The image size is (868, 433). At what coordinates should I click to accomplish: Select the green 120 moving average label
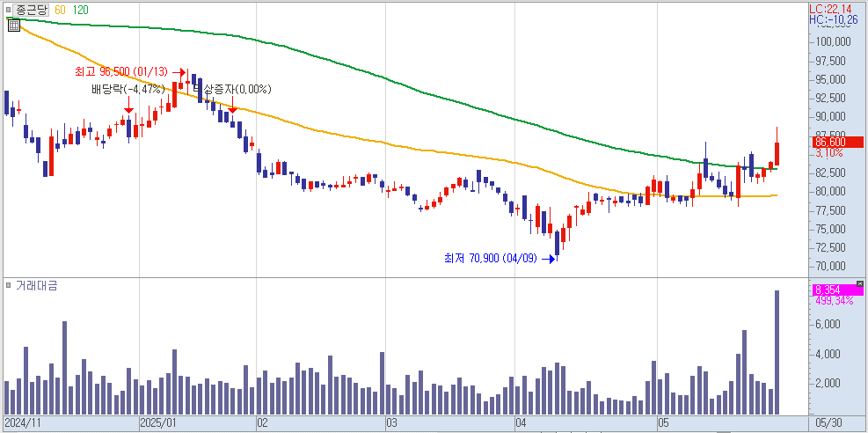(81, 10)
